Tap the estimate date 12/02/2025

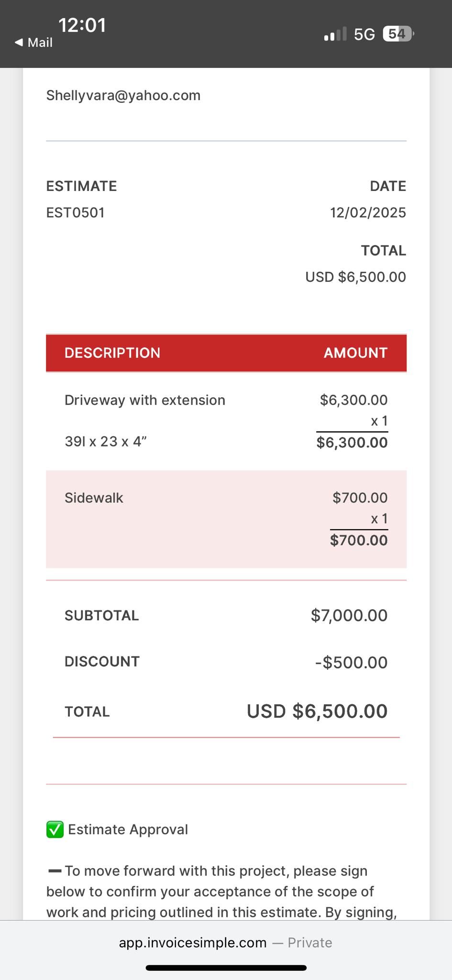pyautogui.click(x=367, y=212)
